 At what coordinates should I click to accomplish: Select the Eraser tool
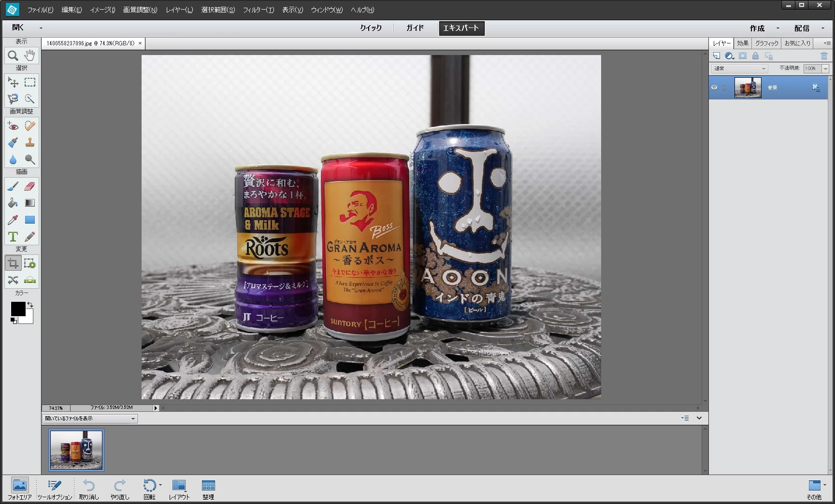pyautogui.click(x=30, y=186)
